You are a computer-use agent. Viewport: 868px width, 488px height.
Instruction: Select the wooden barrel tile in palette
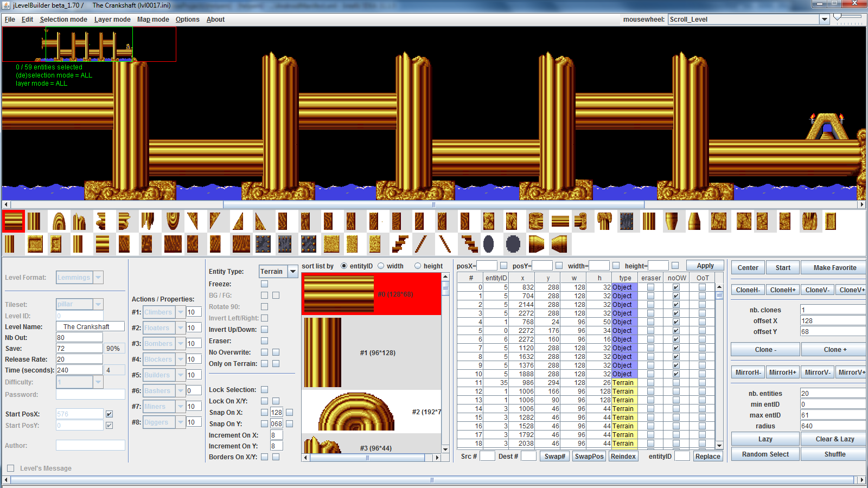pos(536,221)
